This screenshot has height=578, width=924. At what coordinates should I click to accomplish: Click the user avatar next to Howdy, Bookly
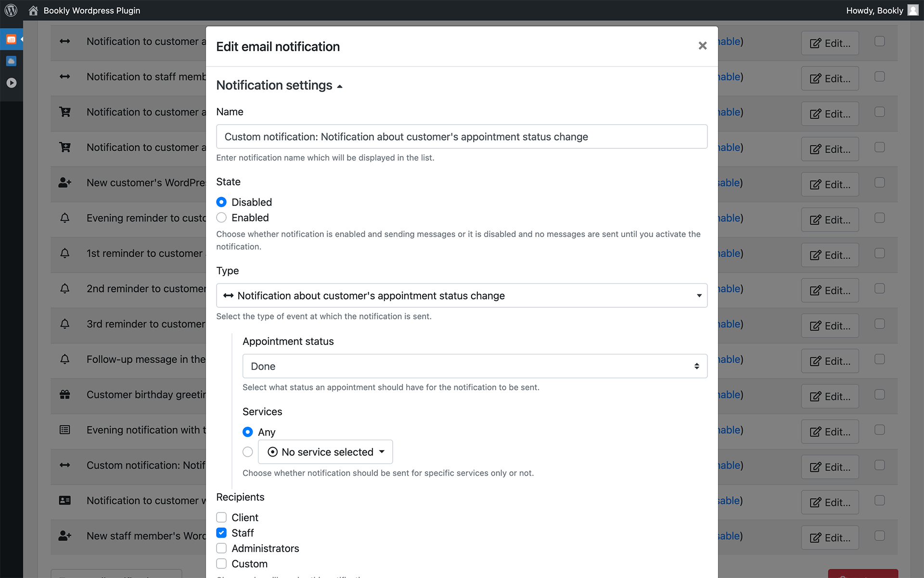click(912, 10)
